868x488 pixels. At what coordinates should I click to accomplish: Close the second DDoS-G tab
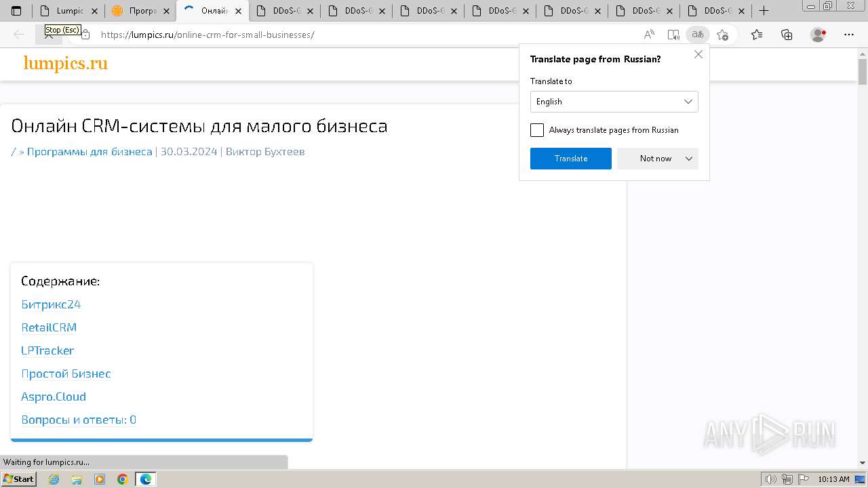coord(382,11)
